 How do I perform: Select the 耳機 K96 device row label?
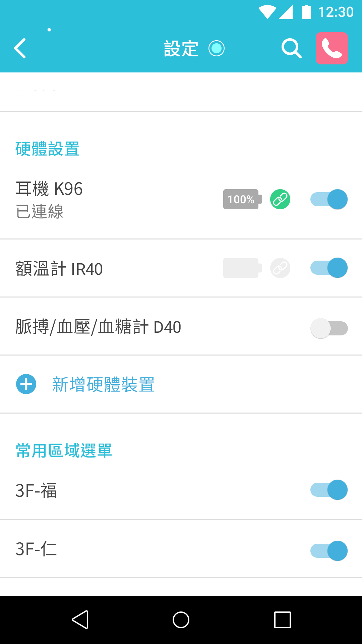(49, 189)
